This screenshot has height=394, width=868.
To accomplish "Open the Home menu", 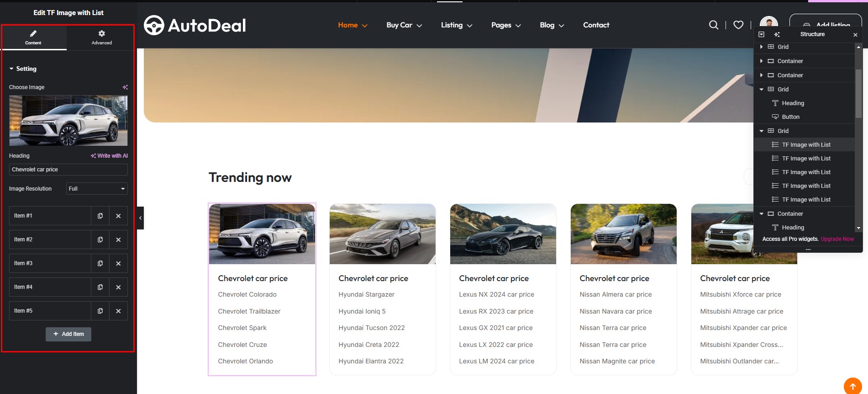I will (352, 25).
